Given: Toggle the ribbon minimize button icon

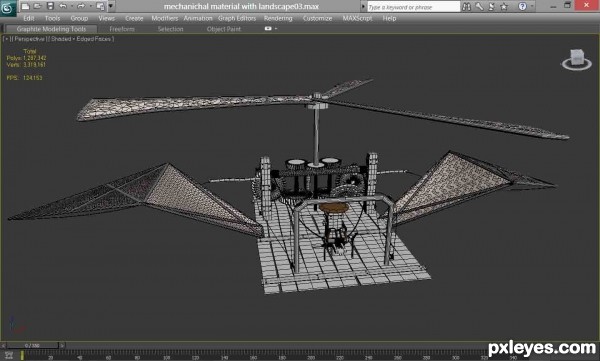Looking at the screenshot, I should coord(268,28).
